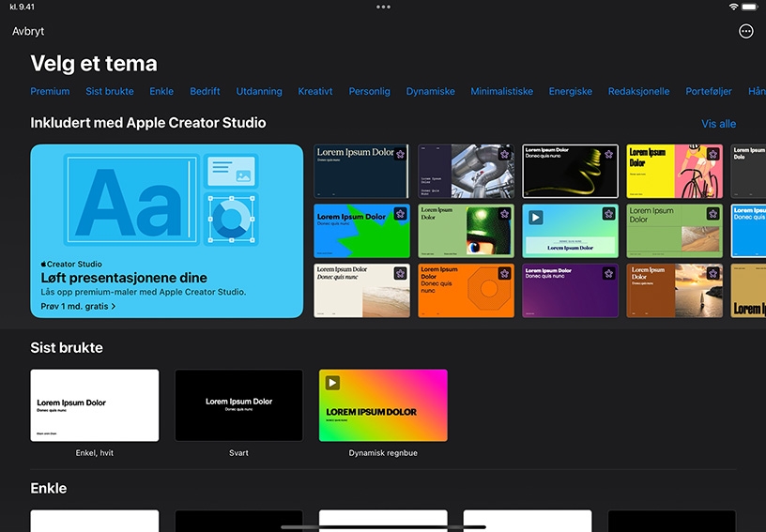Choose the steel pipes premium theme
Screen dimensions: 766x532
click(x=466, y=171)
